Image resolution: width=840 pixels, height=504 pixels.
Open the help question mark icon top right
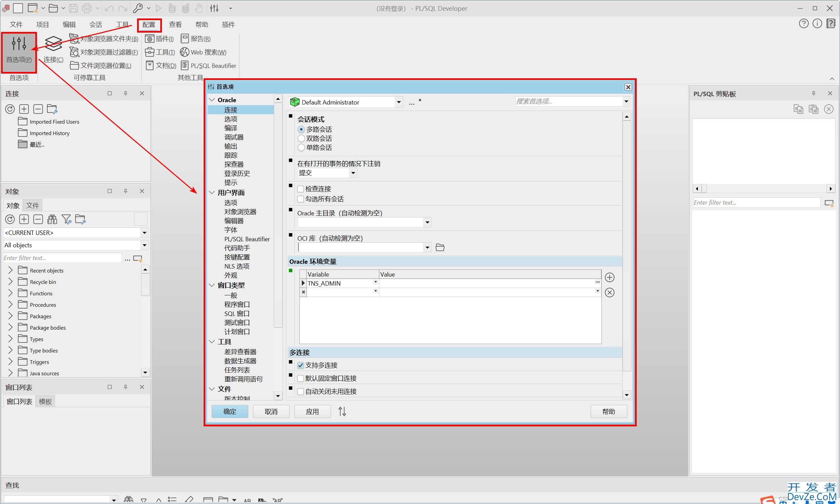(x=804, y=24)
